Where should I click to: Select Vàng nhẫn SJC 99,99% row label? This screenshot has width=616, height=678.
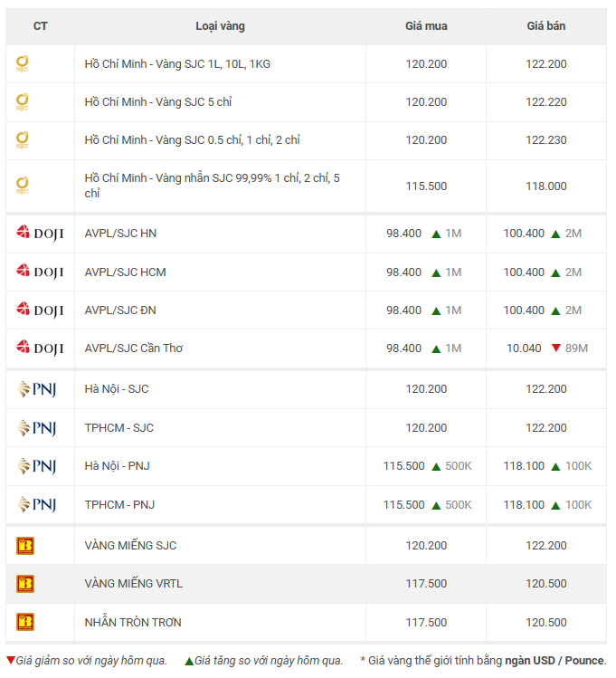click(213, 186)
